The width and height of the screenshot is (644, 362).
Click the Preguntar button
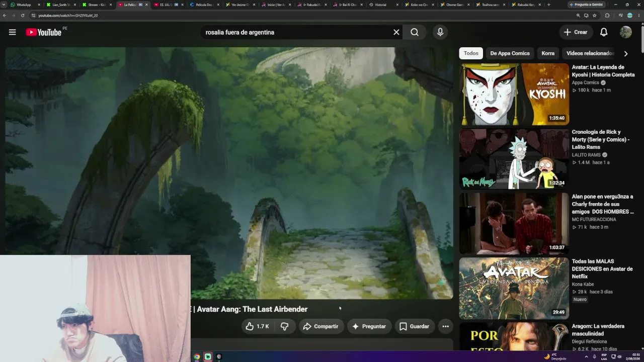click(x=369, y=326)
